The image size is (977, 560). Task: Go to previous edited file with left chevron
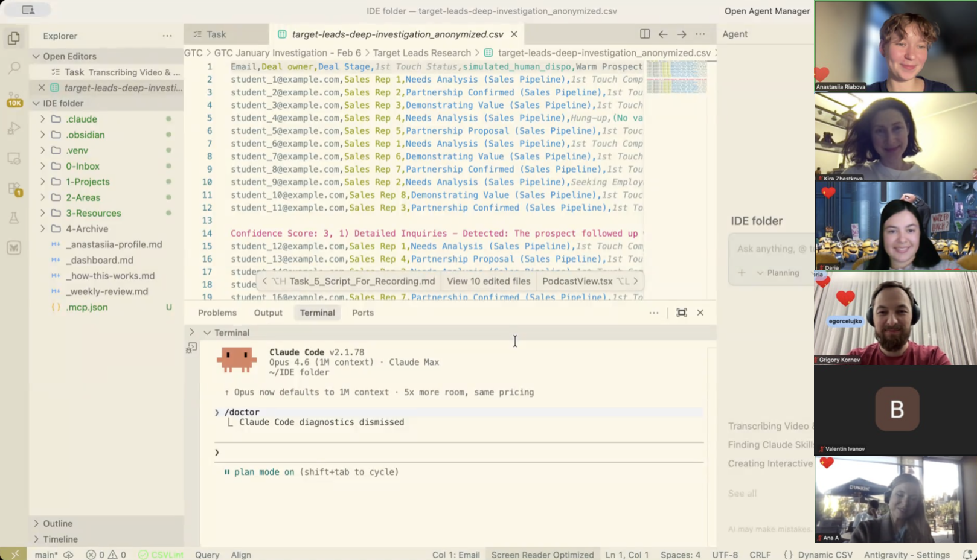pyautogui.click(x=264, y=281)
